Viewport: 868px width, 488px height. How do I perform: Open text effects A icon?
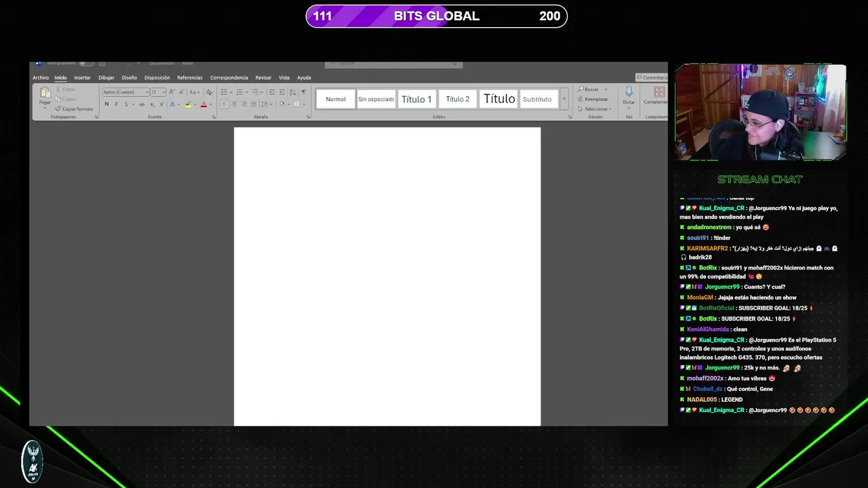click(x=172, y=104)
